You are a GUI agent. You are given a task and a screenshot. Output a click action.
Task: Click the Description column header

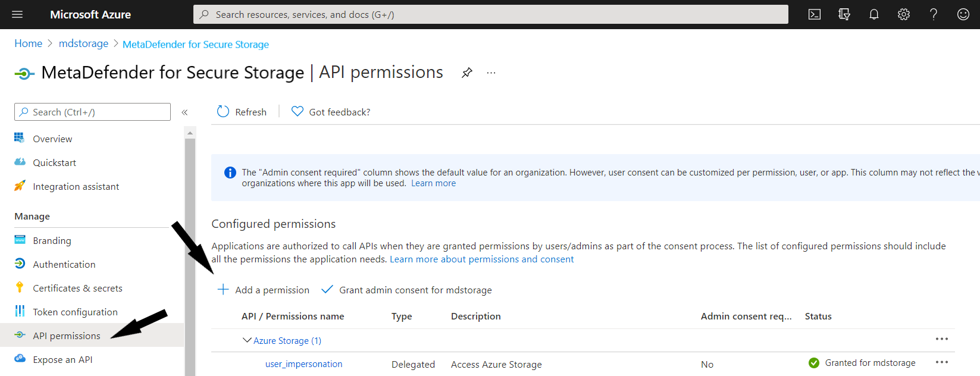(x=476, y=317)
